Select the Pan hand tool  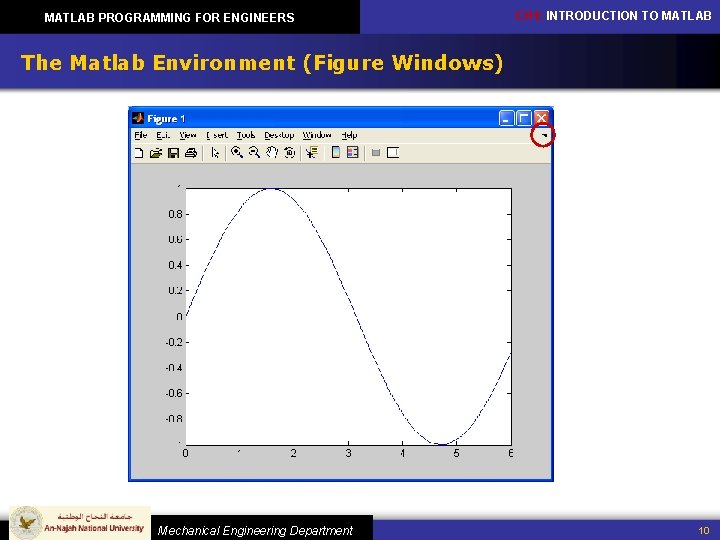(272, 152)
